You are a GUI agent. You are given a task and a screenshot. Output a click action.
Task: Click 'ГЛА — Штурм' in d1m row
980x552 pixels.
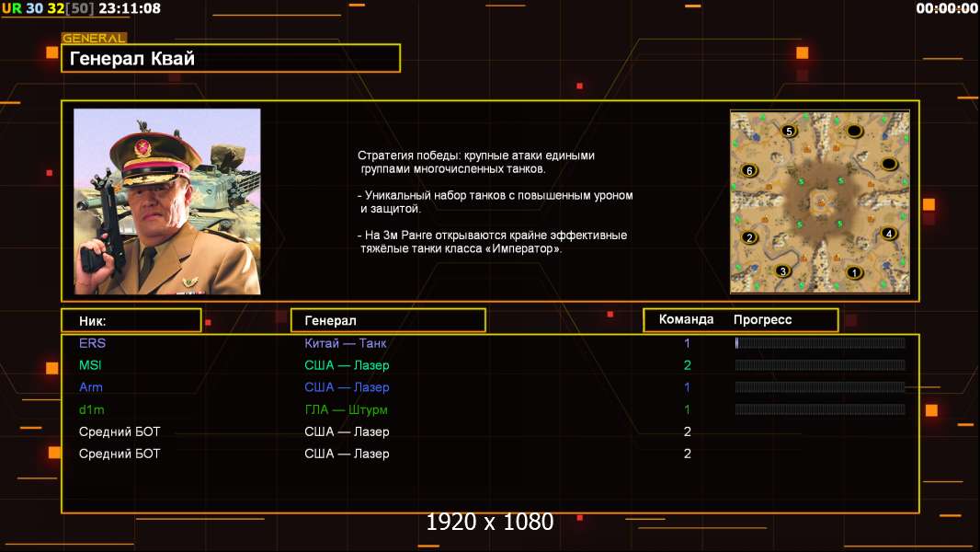pyautogui.click(x=347, y=410)
